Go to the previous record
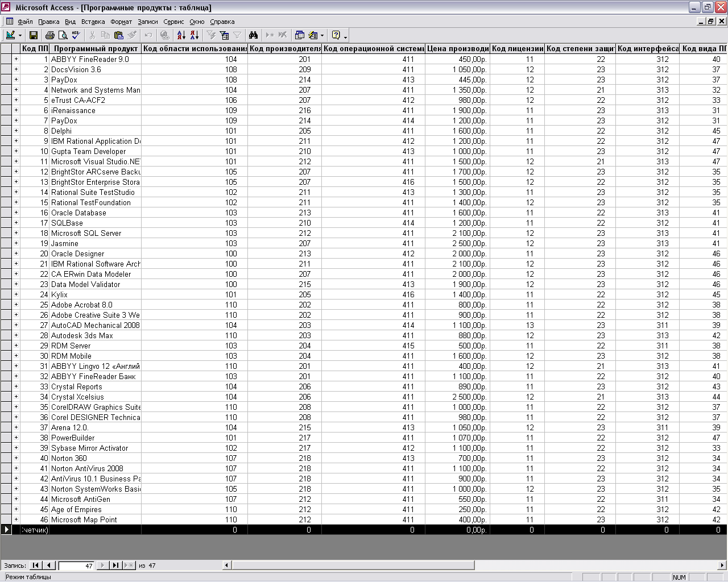 pos(49,565)
